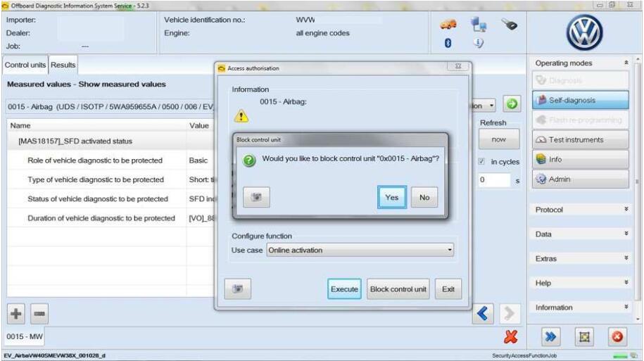This screenshot has height=361, width=644.
Task: Click Execute in Access authorisation
Action: [344, 289]
